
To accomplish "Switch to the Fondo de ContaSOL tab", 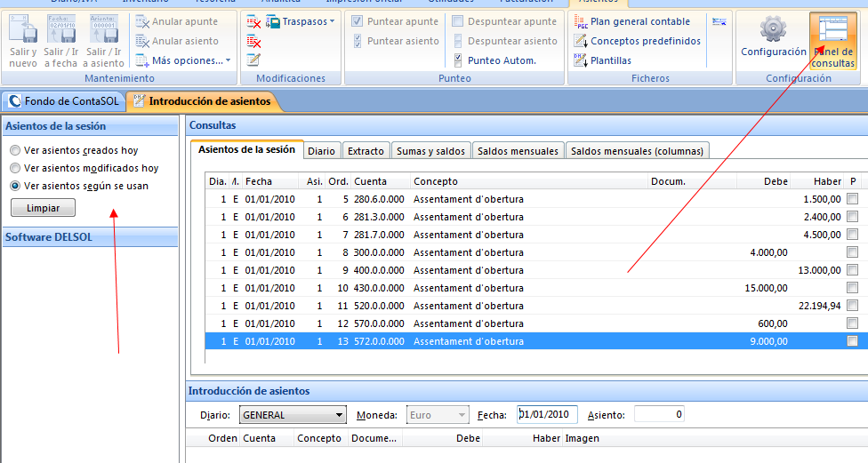I will pos(62,101).
